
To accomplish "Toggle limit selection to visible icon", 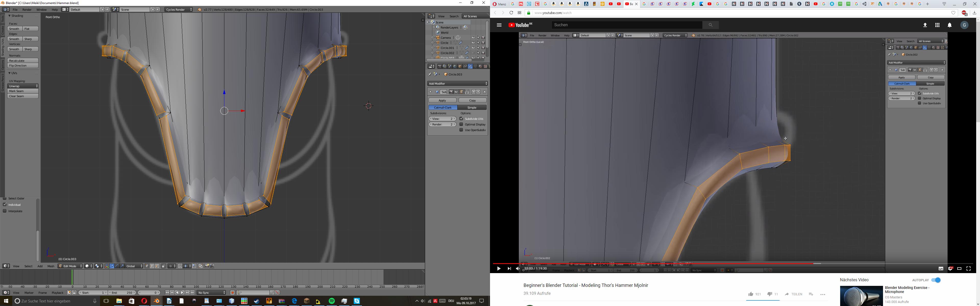I will click(164, 266).
